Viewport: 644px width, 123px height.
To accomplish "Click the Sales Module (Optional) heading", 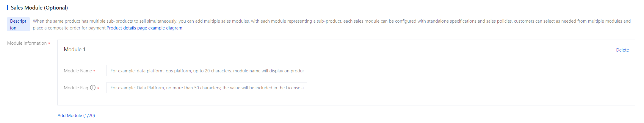I will pyautogui.click(x=39, y=8).
